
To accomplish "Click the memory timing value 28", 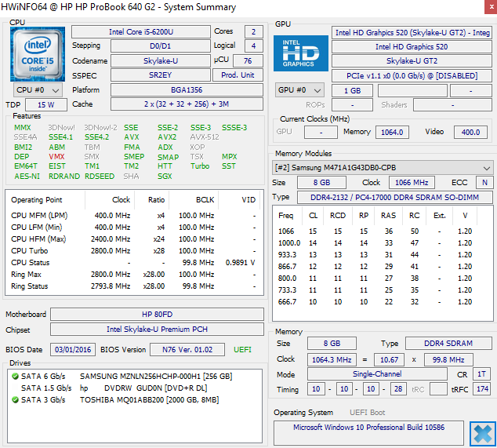I will [398, 388].
